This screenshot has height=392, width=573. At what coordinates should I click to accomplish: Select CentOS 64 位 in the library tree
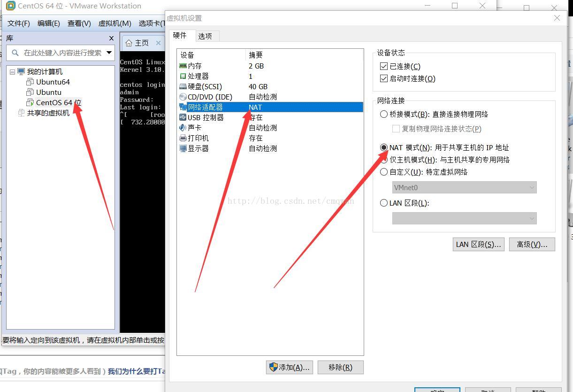(59, 103)
